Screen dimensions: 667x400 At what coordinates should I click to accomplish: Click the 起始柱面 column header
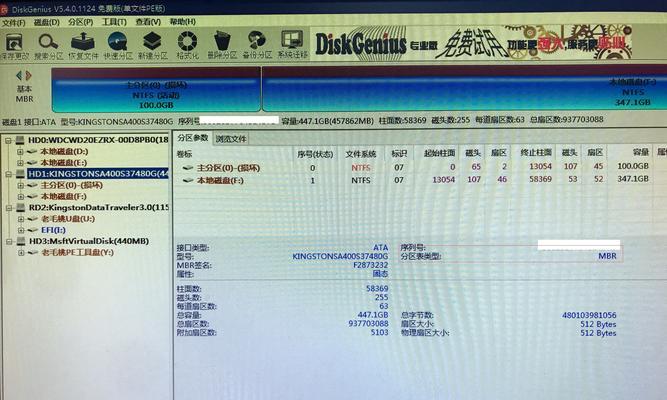tap(439, 153)
